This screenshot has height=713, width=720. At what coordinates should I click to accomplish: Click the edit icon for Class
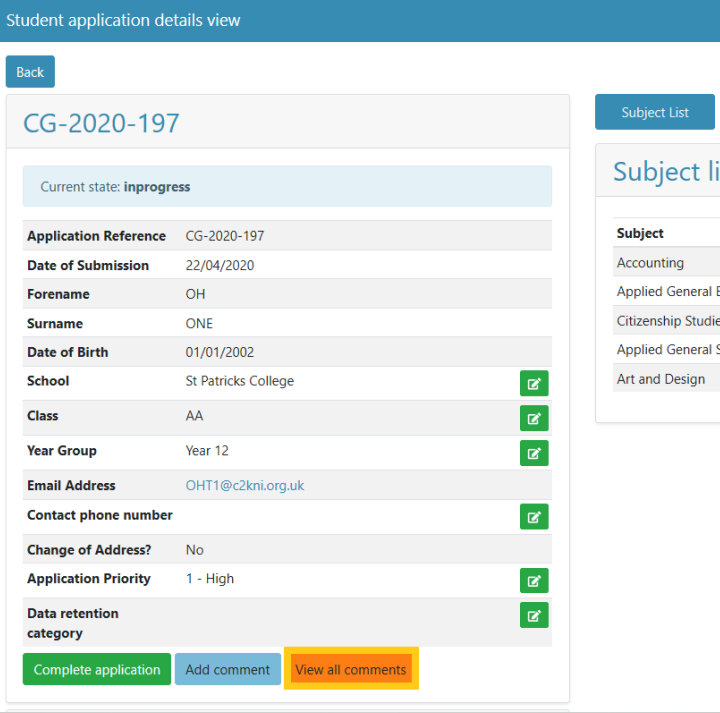click(x=534, y=418)
